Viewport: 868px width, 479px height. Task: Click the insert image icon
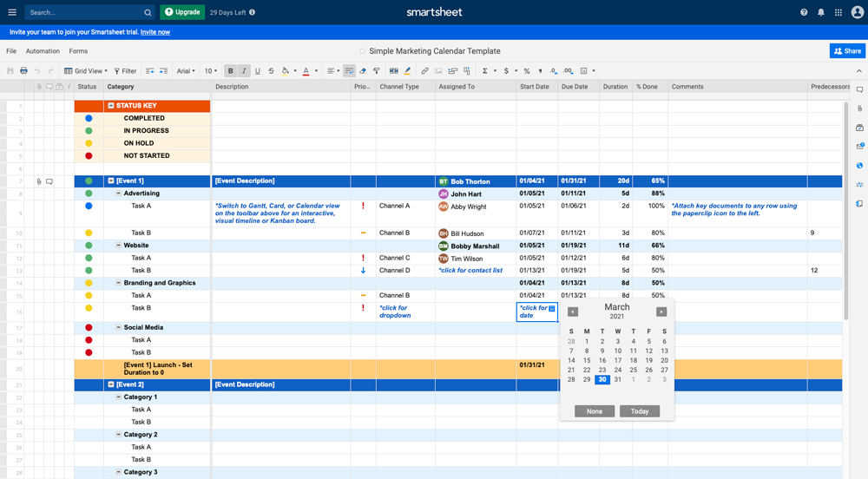coord(438,71)
